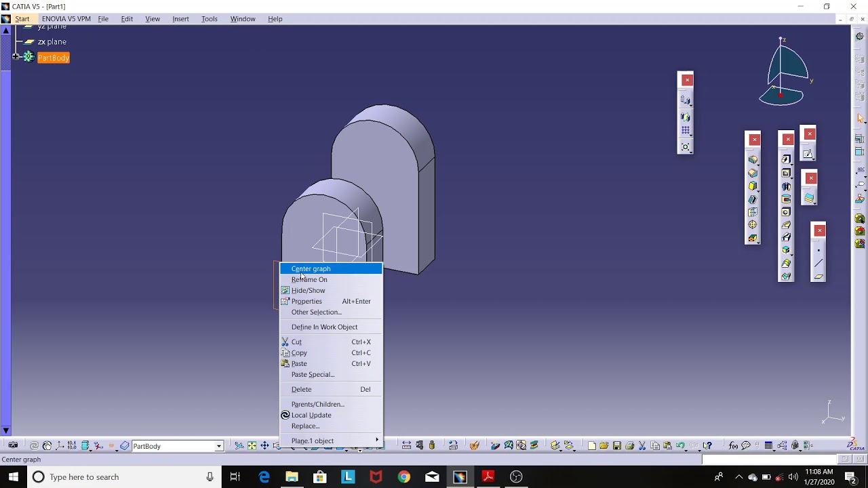Choose Center graph from context menu
Screen dimensions: 868x488
332,268
